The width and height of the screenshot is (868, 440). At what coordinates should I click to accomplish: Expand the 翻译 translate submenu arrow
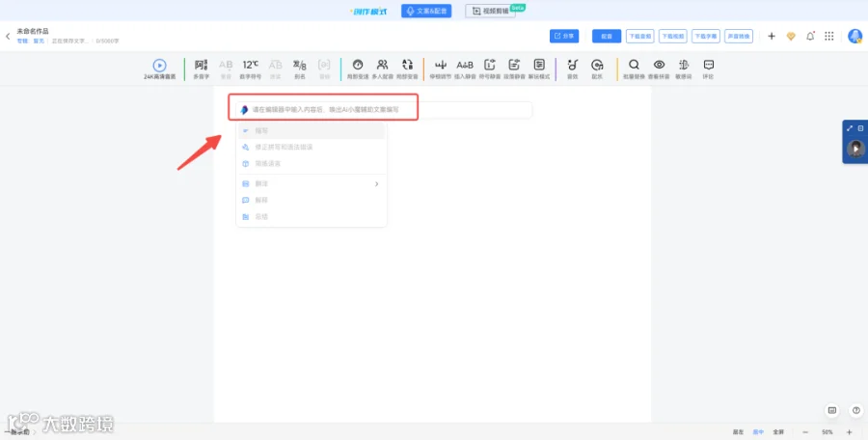coord(376,184)
